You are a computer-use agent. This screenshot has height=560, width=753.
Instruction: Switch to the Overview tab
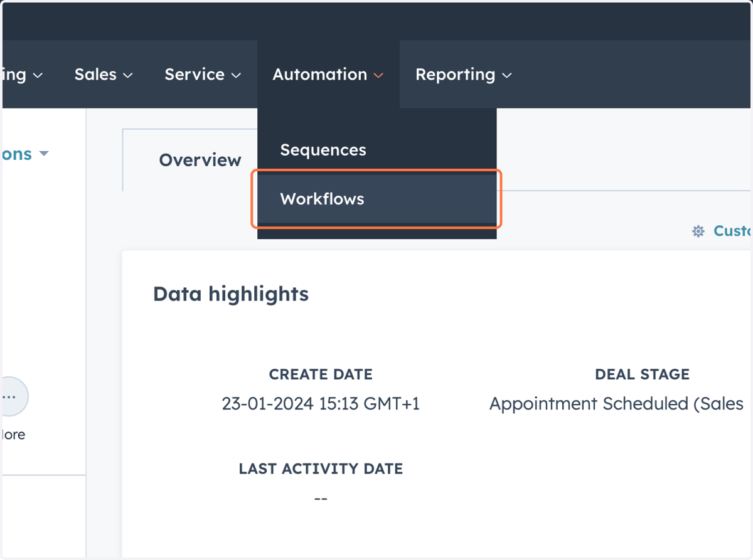(x=200, y=160)
